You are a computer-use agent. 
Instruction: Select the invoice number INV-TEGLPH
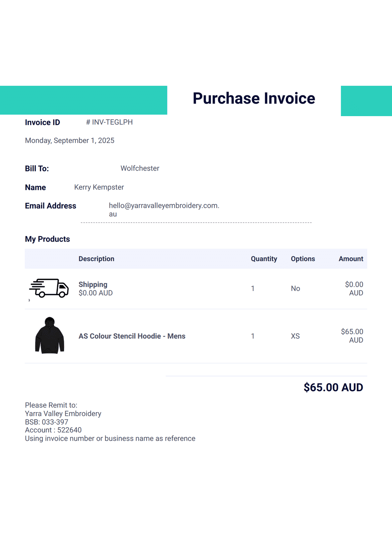pyautogui.click(x=109, y=122)
